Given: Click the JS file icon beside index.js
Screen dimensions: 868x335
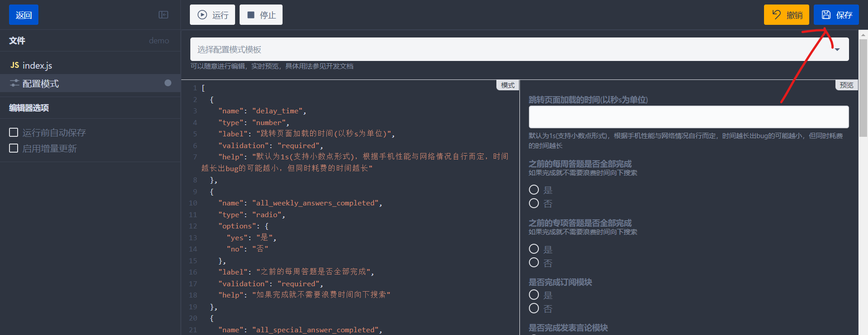Looking at the screenshot, I should 15,65.
